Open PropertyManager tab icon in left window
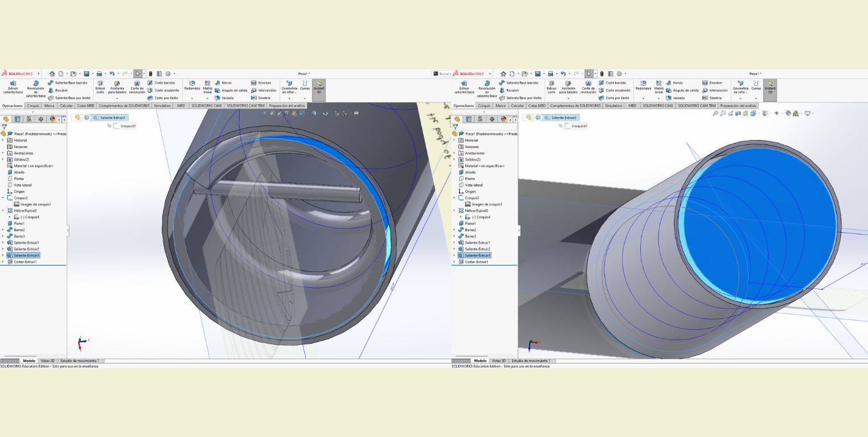 (x=18, y=119)
